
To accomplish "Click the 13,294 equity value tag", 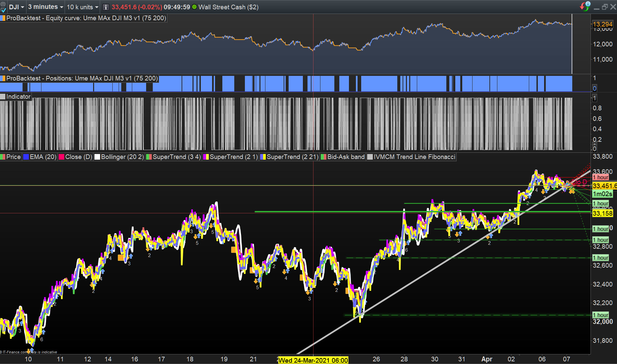I will click(x=602, y=24).
